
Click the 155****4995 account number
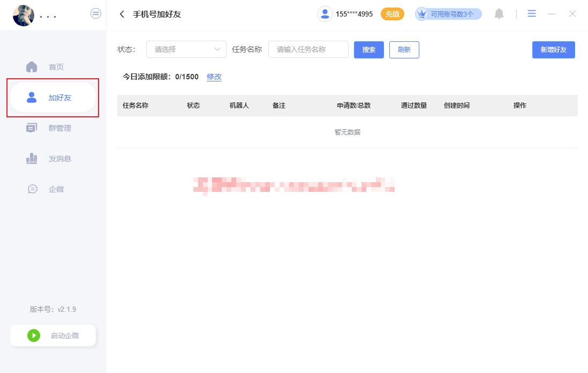[x=354, y=14]
